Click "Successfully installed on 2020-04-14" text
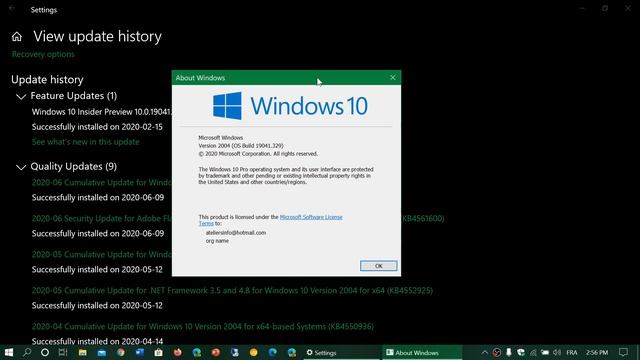640x360 pixels. [97, 341]
